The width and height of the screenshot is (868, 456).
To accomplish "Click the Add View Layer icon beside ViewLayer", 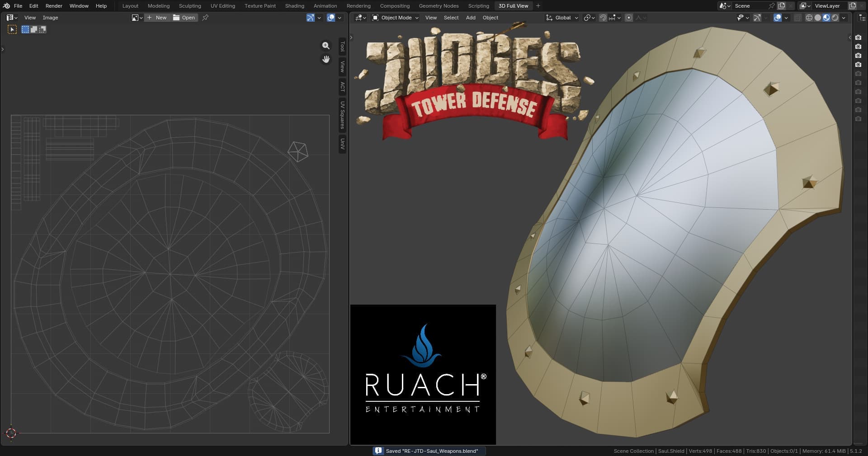I will click(x=853, y=6).
